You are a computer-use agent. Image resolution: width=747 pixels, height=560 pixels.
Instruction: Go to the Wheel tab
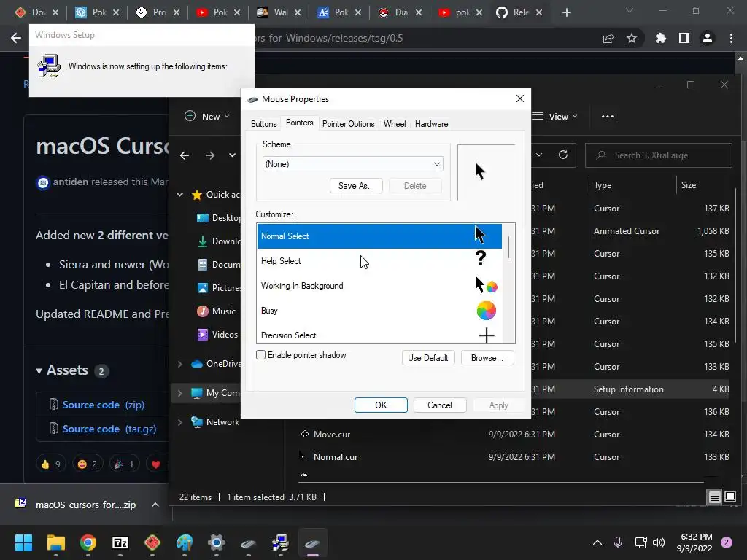[395, 124]
